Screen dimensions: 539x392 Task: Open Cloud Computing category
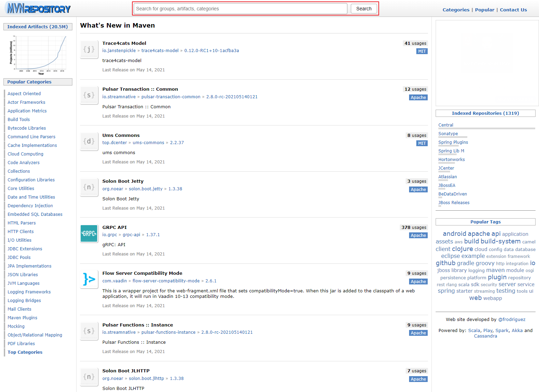(26, 154)
